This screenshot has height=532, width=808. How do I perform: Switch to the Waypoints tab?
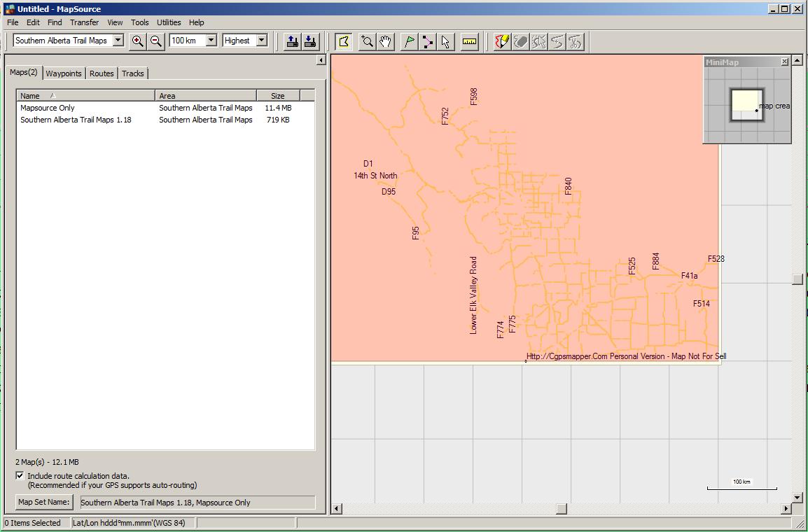coord(64,73)
